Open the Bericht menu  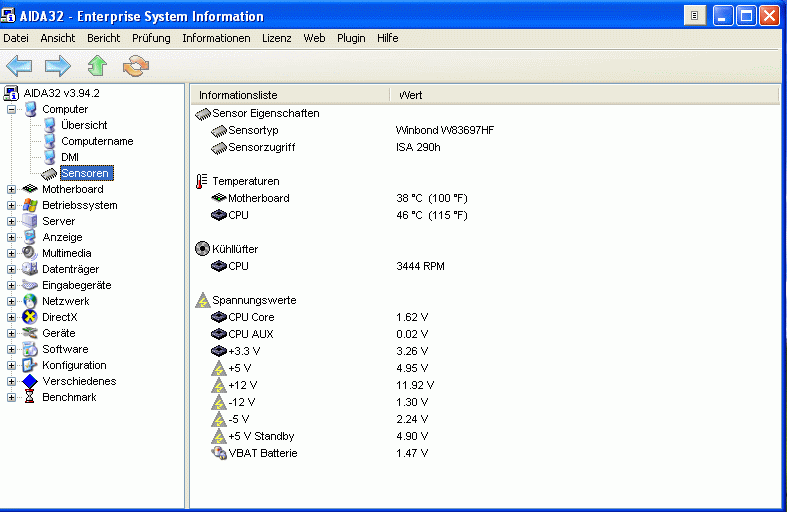pos(103,38)
